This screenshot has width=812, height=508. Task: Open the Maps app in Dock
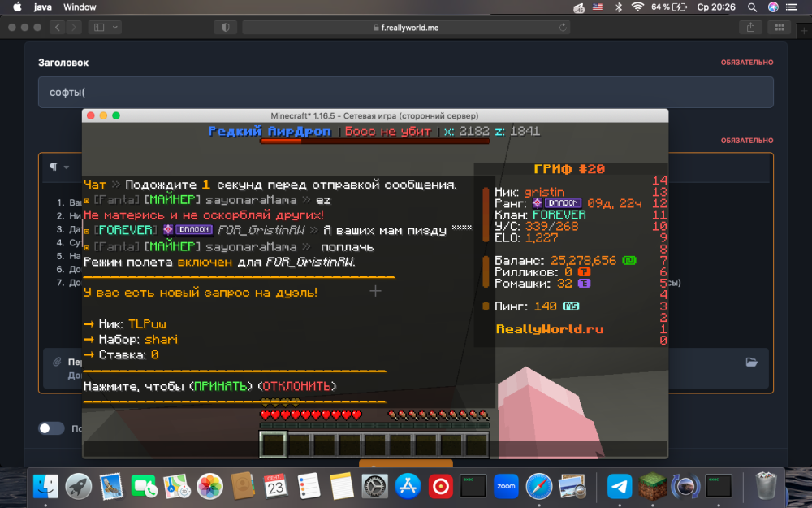click(177, 487)
